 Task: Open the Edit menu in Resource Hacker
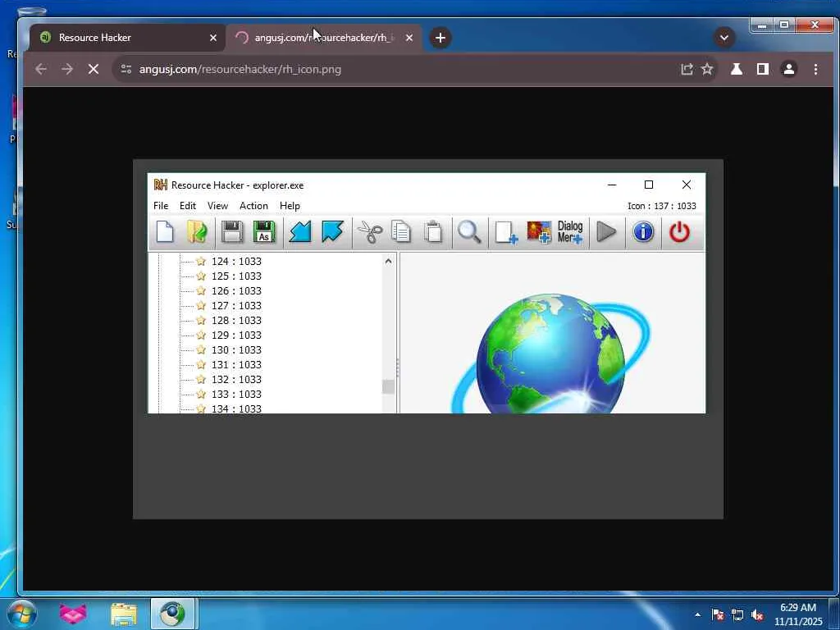188,206
